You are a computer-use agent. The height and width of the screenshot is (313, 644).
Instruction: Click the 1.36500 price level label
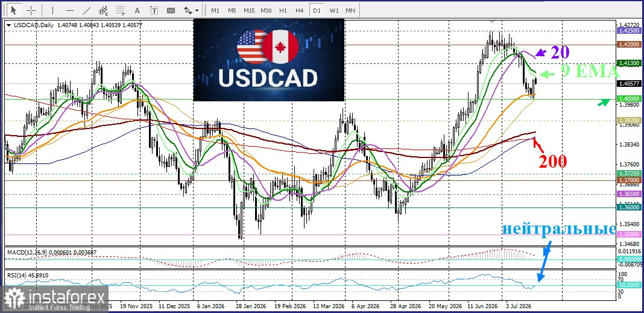pos(630,194)
